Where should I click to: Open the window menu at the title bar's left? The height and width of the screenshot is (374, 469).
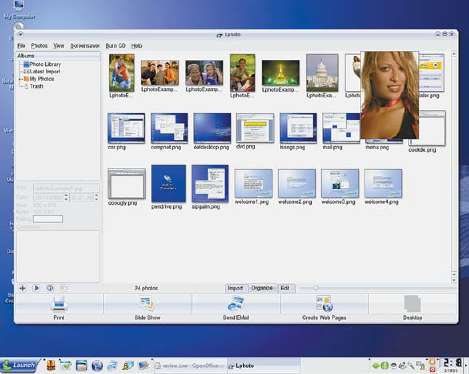[x=21, y=34]
